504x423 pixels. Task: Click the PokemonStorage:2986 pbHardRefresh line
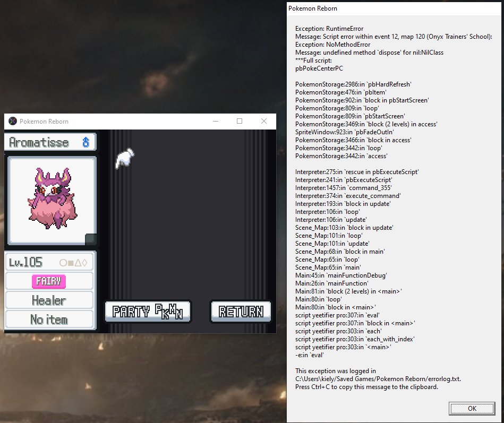coord(353,84)
